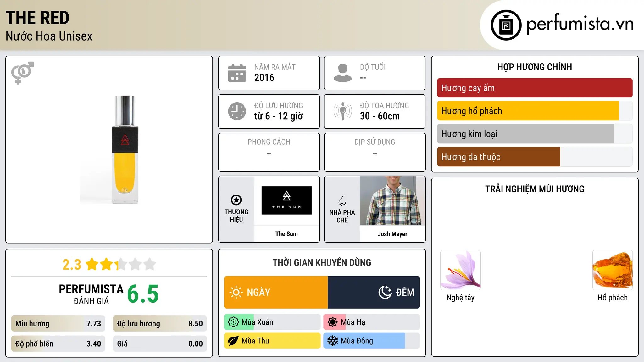Click the Mùa Đông season bar
Image resolution: width=644 pixels, height=362 pixels.
coord(372,341)
